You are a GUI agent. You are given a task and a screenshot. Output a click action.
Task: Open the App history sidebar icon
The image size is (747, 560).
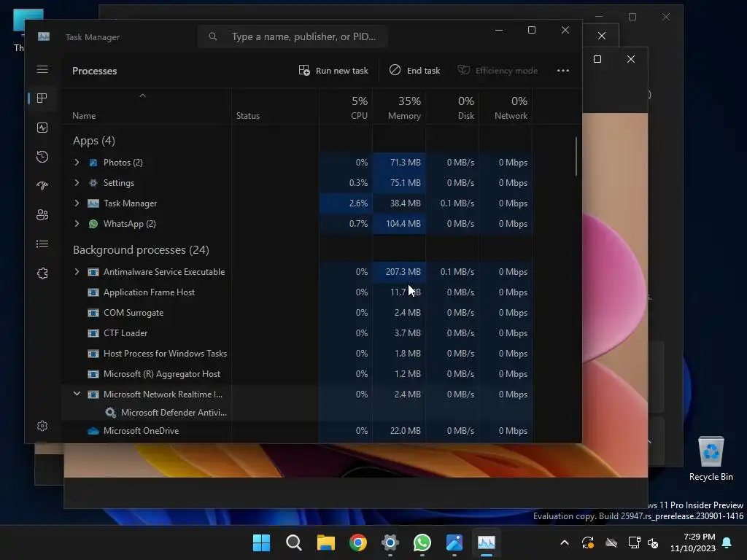click(x=42, y=157)
